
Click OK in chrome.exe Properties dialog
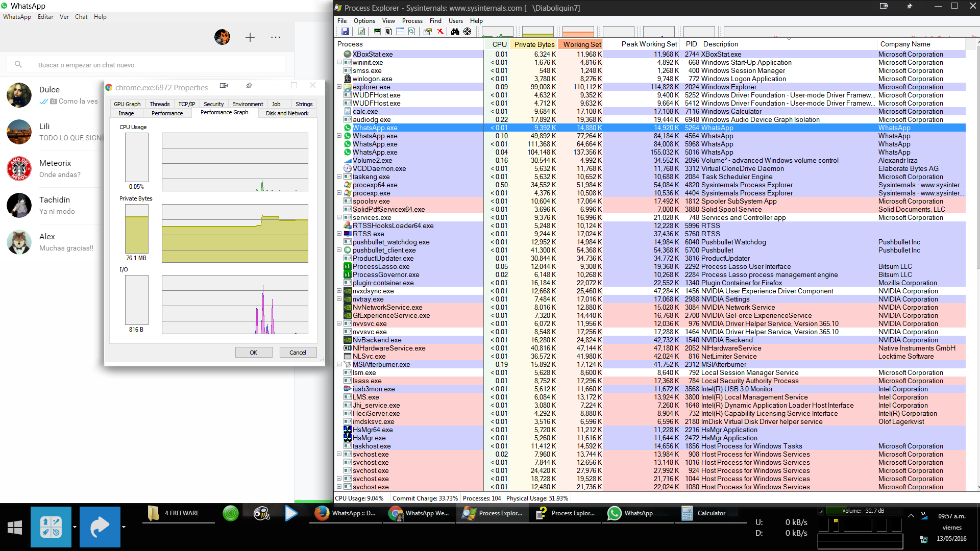[x=253, y=353]
